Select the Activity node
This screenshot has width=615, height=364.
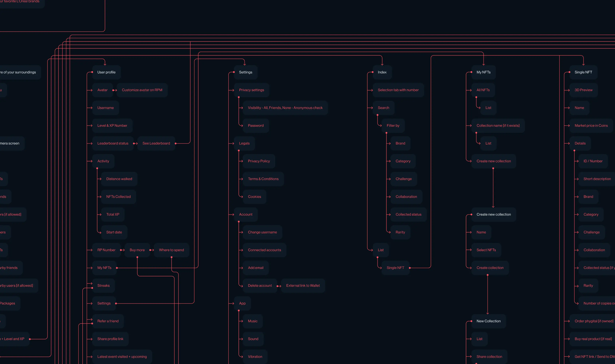(103, 161)
